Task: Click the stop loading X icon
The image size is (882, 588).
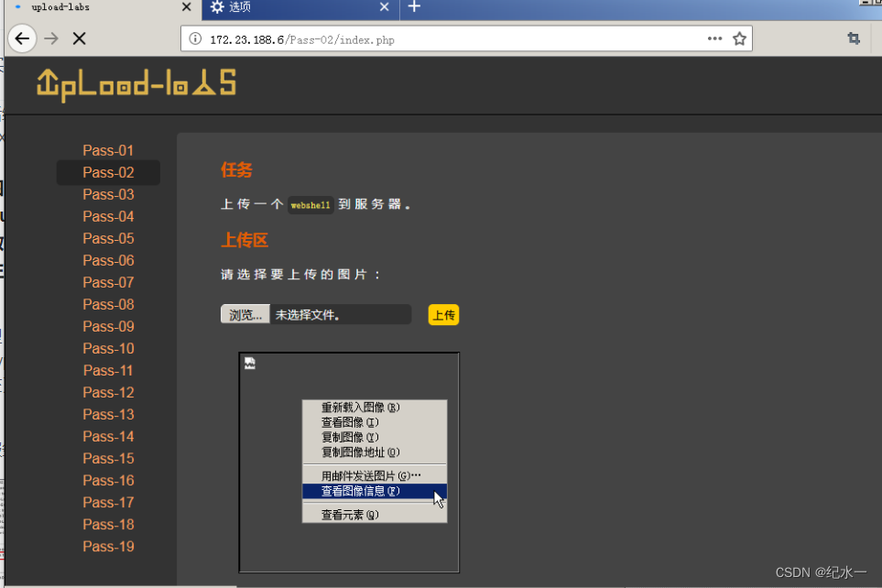Action: 79,38
